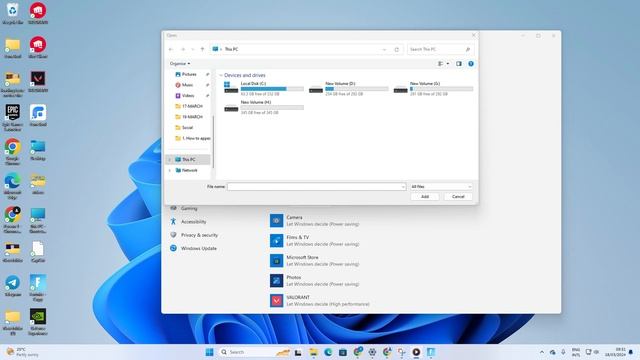Open the Google Chrome desktop shortcut
640x360 pixels.
(13, 151)
